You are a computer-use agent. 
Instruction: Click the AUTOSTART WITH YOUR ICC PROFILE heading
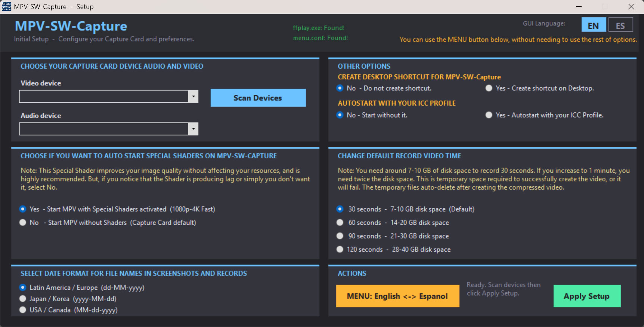tap(397, 103)
